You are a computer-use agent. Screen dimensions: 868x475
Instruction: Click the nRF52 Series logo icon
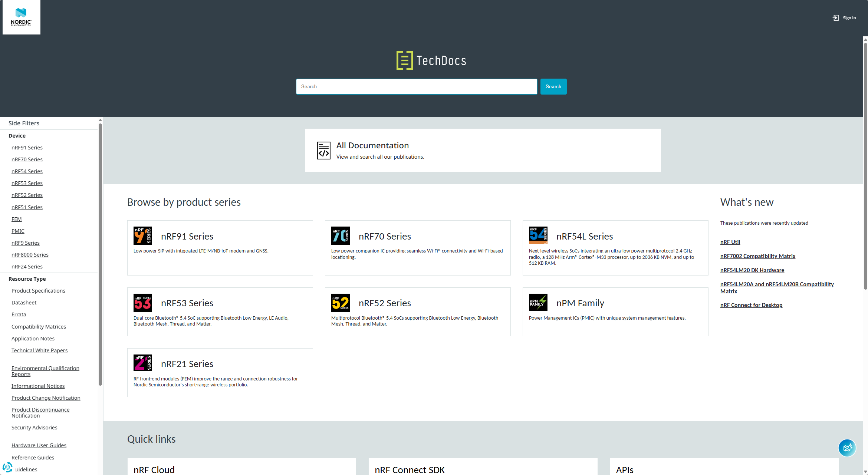pos(341,303)
